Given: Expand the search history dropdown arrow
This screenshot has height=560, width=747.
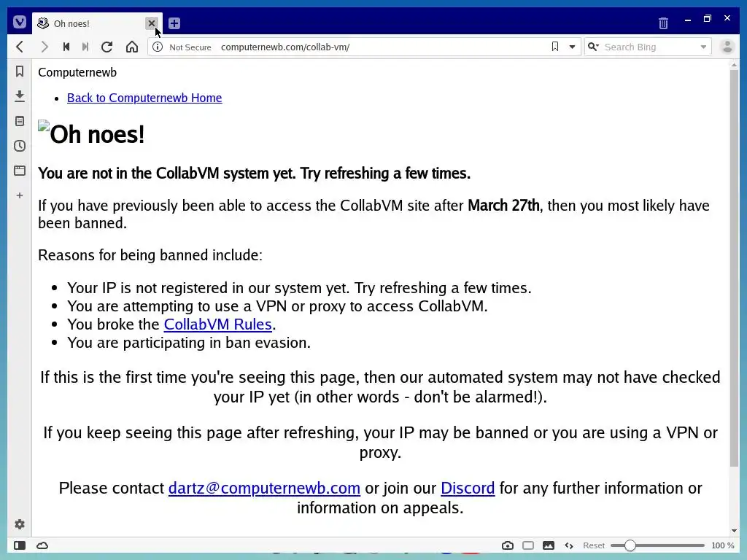Looking at the screenshot, I should pos(703,47).
